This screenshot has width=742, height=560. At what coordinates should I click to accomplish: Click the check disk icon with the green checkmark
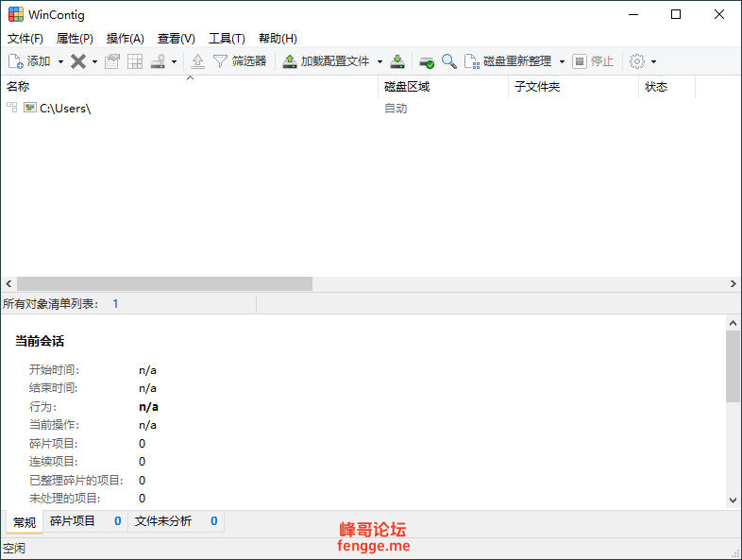[427, 61]
